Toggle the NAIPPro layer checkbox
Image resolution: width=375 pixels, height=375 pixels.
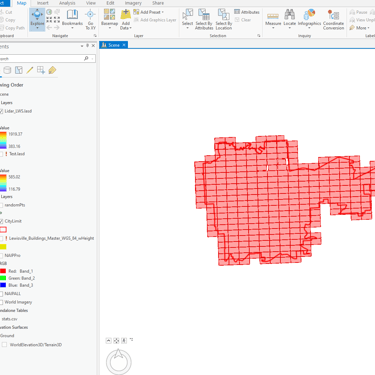click(x=1, y=255)
